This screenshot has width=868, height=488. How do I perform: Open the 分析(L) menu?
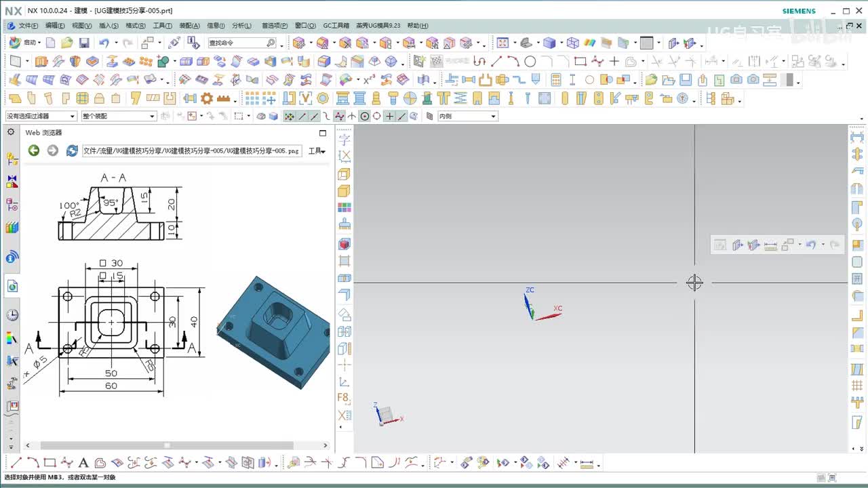tap(241, 26)
